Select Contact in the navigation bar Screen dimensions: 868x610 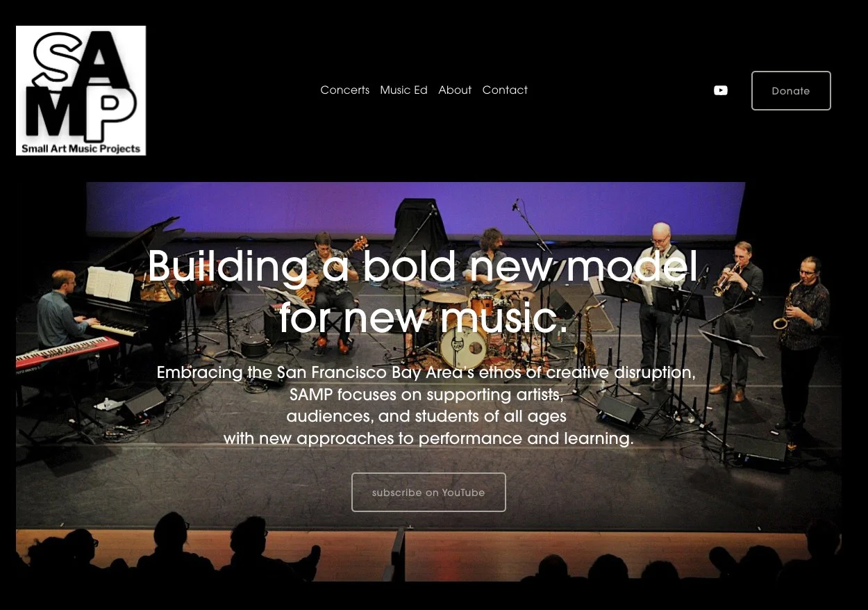coord(505,90)
